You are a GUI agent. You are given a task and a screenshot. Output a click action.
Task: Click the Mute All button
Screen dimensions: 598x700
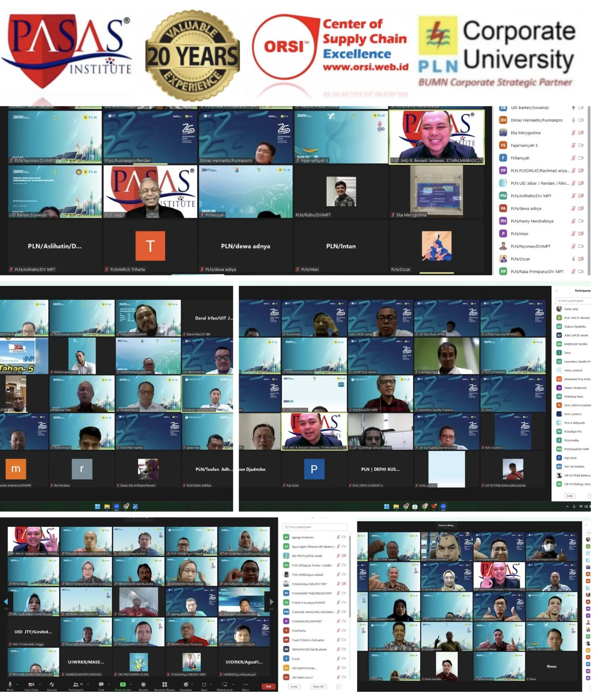click(x=318, y=686)
